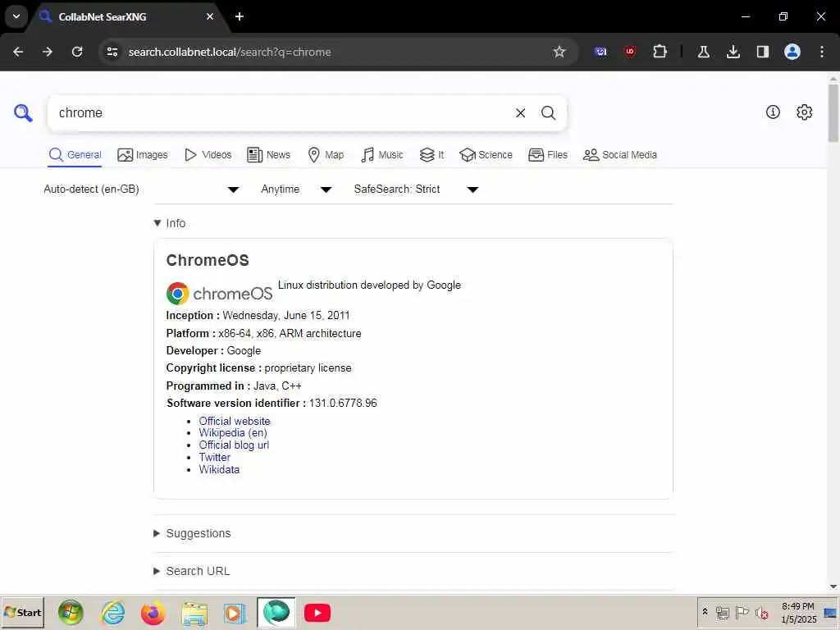Image resolution: width=840 pixels, height=630 pixels.
Task: Select the ChromeOS heading text
Action: point(208,260)
